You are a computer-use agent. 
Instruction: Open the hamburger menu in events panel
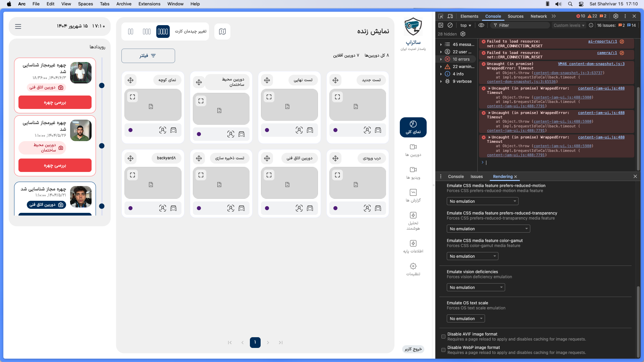(18, 26)
